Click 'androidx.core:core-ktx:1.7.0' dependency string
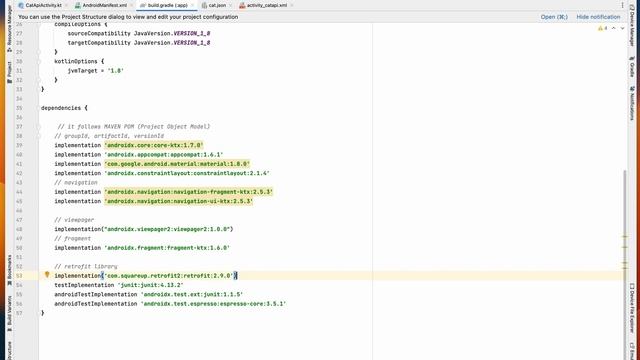 click(x=154, y=145)
